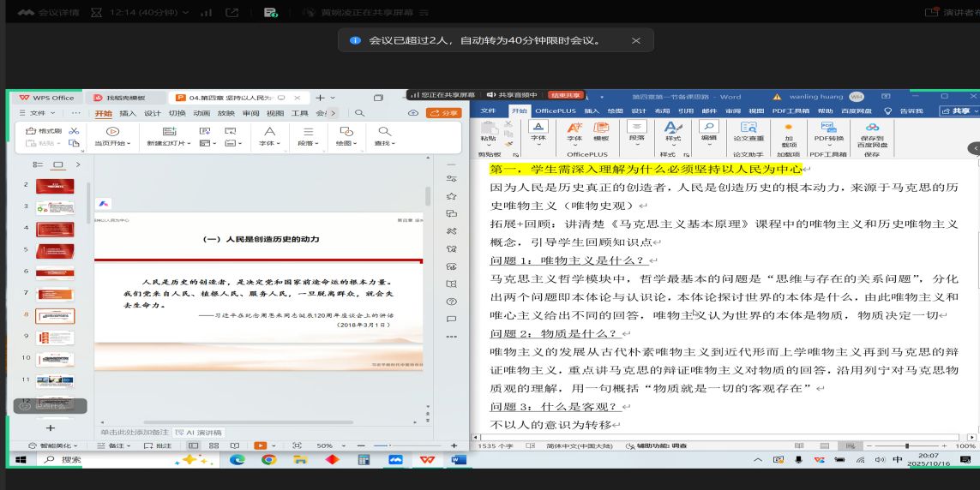Start slideshow with 当页开始 icon

coord(111,131)
